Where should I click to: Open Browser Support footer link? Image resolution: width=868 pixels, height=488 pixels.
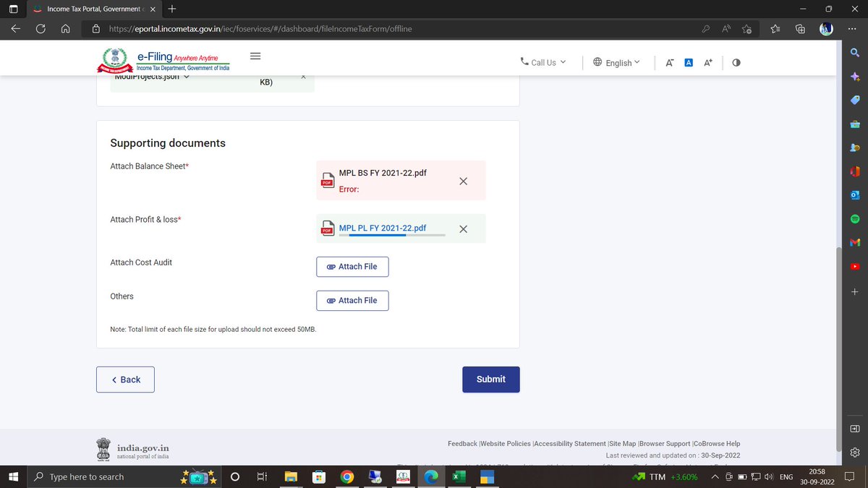(x=665, y=444)
